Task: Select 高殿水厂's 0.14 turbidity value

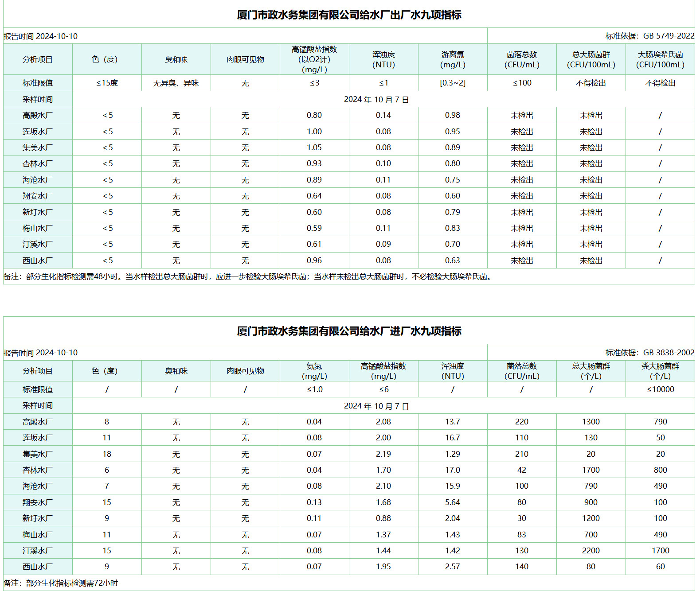Action: point(383,115)
